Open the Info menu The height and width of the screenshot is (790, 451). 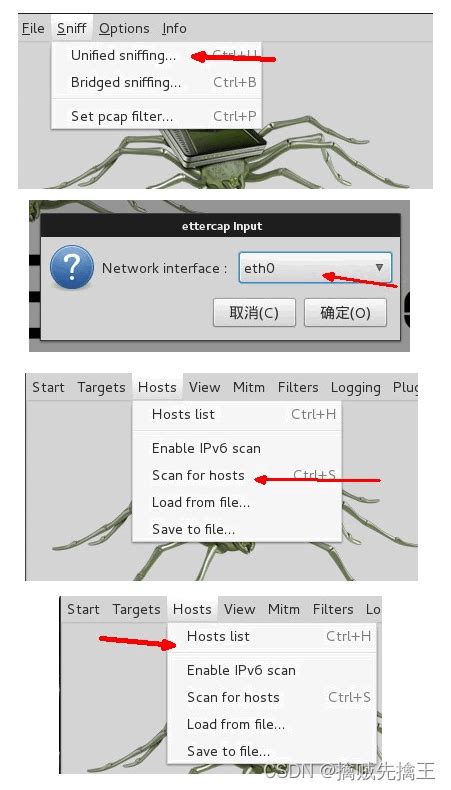coord(174,29)
